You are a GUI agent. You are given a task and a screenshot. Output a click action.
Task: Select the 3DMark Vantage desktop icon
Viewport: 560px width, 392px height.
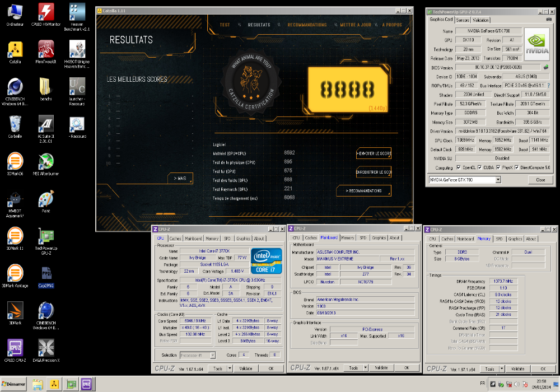click(15, 276)
